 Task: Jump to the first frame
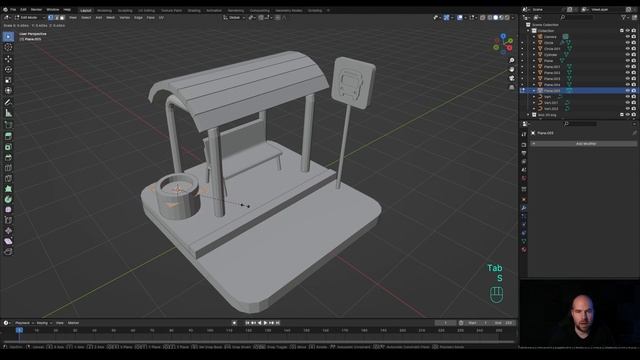point(247,323)
